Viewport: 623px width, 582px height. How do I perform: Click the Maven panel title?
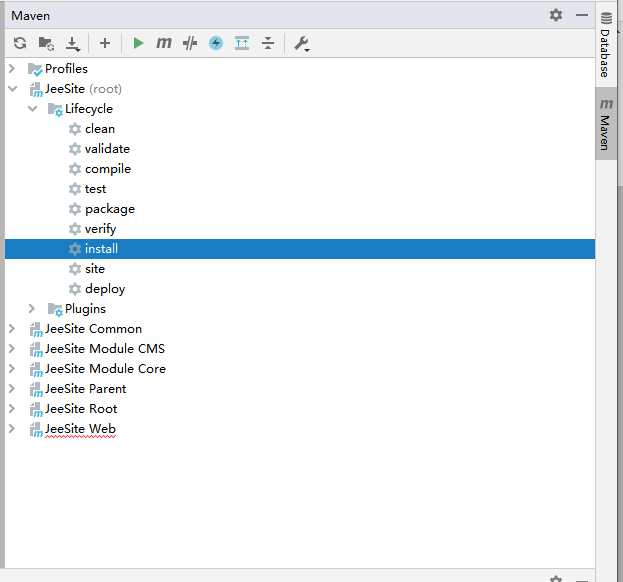tap(31, 16)
